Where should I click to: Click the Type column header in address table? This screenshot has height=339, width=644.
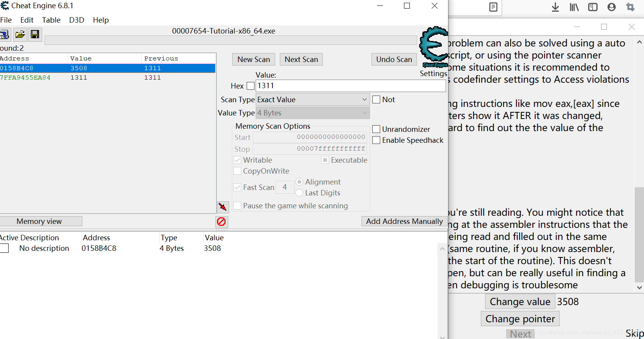pos(169,238)
